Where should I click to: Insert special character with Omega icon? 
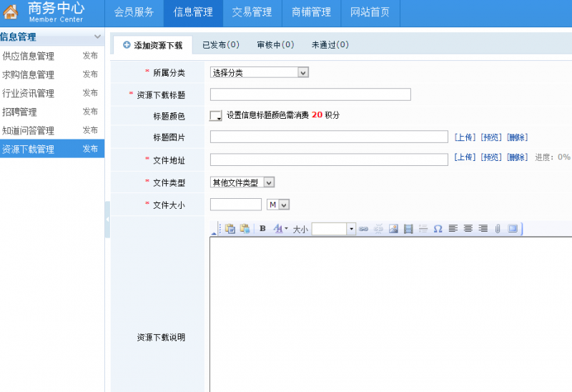coord(438,229)
